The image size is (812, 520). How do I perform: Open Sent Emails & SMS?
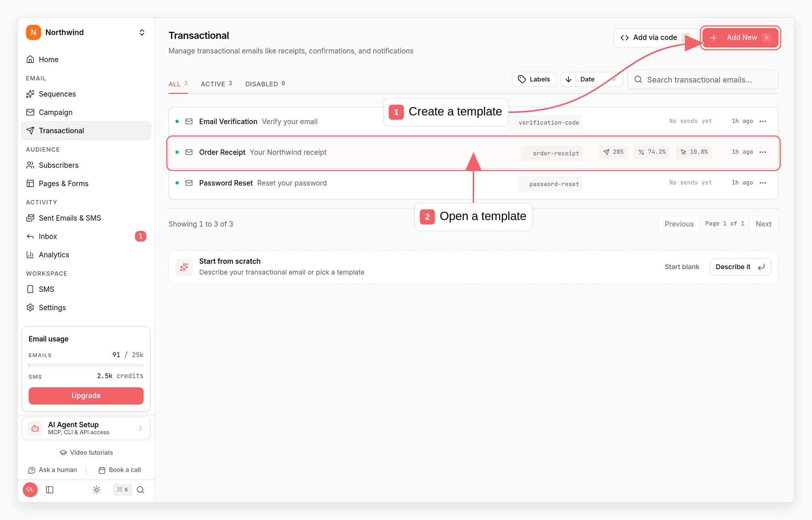pyautogui.click(x=86, y=218)
